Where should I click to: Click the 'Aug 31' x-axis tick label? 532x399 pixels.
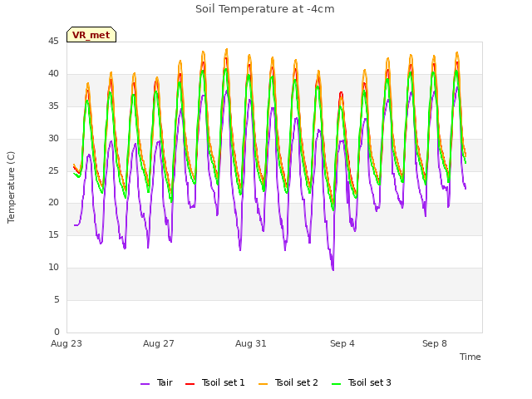click(x=251, y=343)
